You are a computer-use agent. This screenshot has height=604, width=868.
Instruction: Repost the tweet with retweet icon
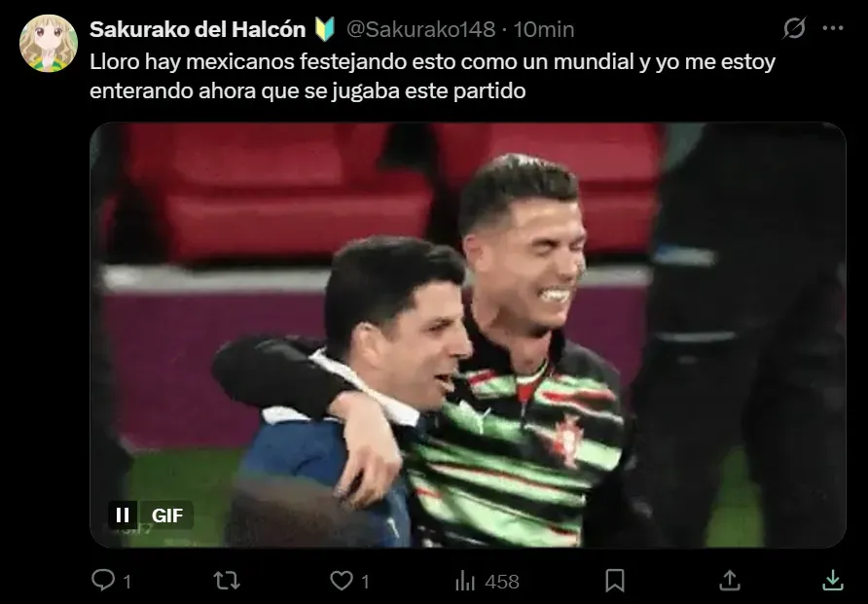[x=227, y=581]
